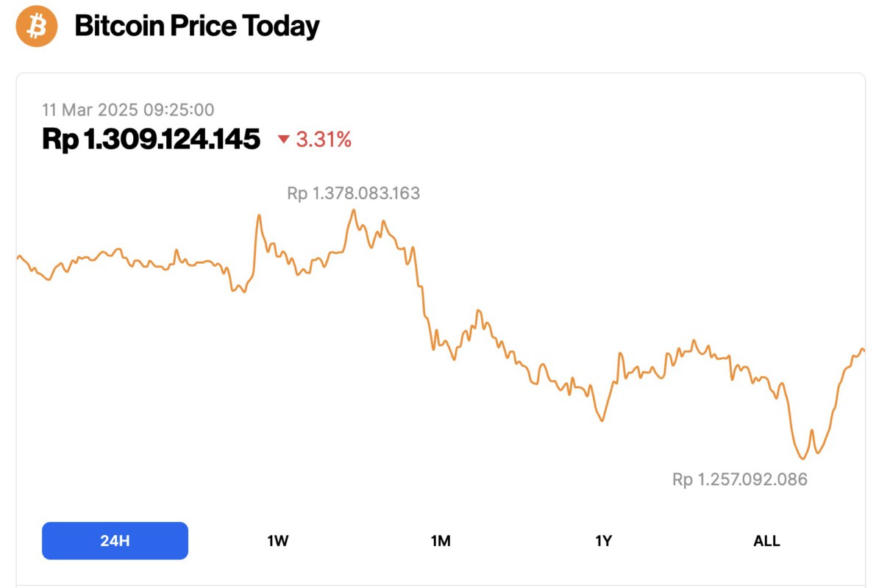Screen dimensions: 876x588
Task: Click the lowest dip on the chart line
Action: coord(801,459)
